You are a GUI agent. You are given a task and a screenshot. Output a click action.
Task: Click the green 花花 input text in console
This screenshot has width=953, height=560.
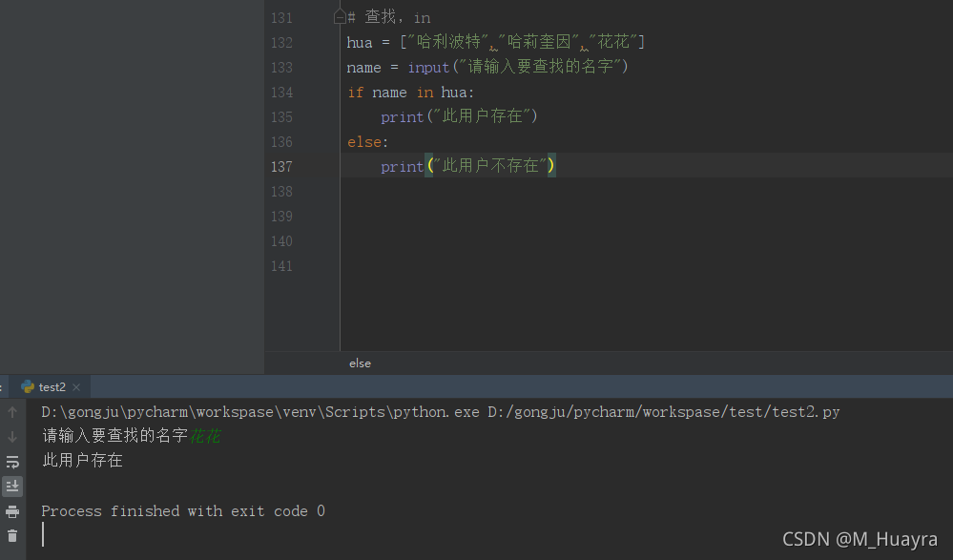coord(204,436)
